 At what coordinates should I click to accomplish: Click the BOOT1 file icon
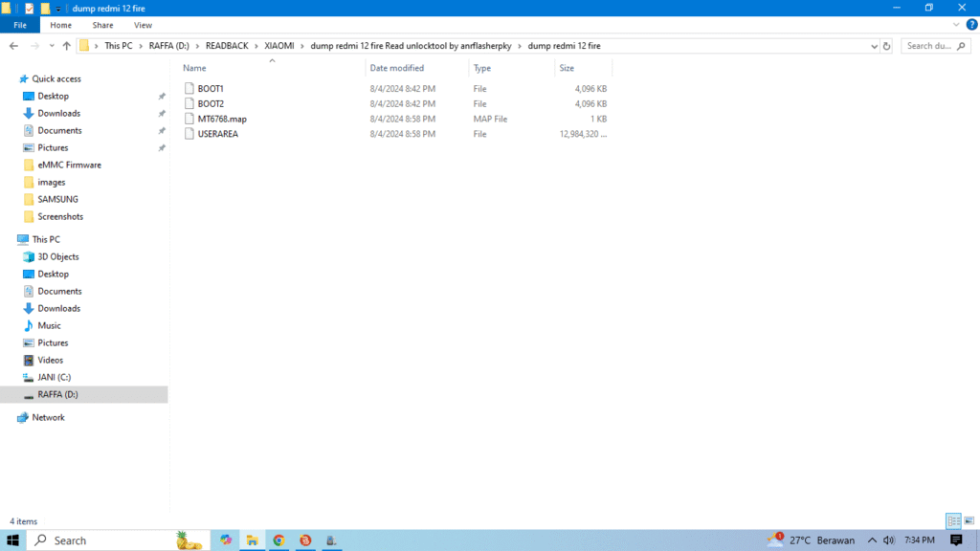[189, 89]
